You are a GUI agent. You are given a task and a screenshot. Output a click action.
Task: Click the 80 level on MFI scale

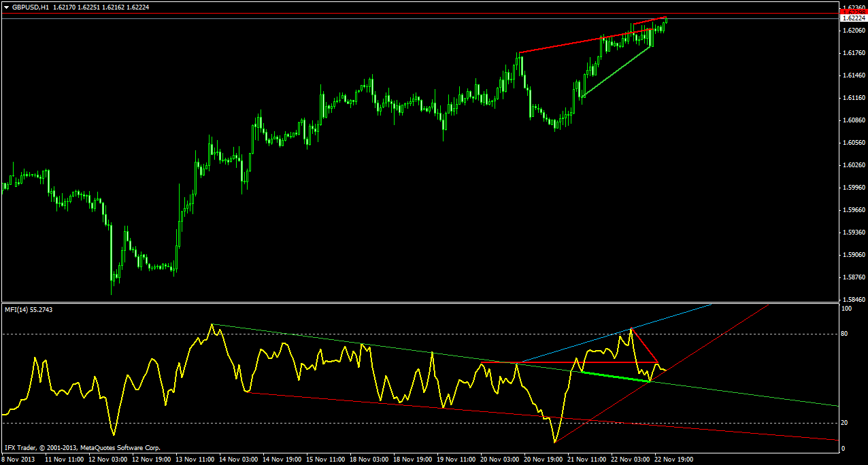coord(846,334)
